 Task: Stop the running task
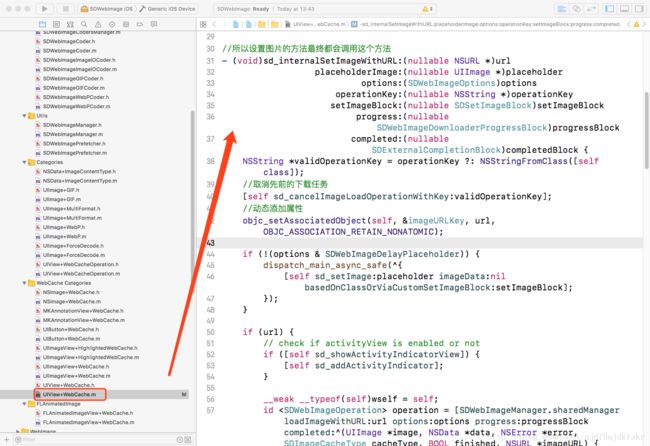point(65,8)
